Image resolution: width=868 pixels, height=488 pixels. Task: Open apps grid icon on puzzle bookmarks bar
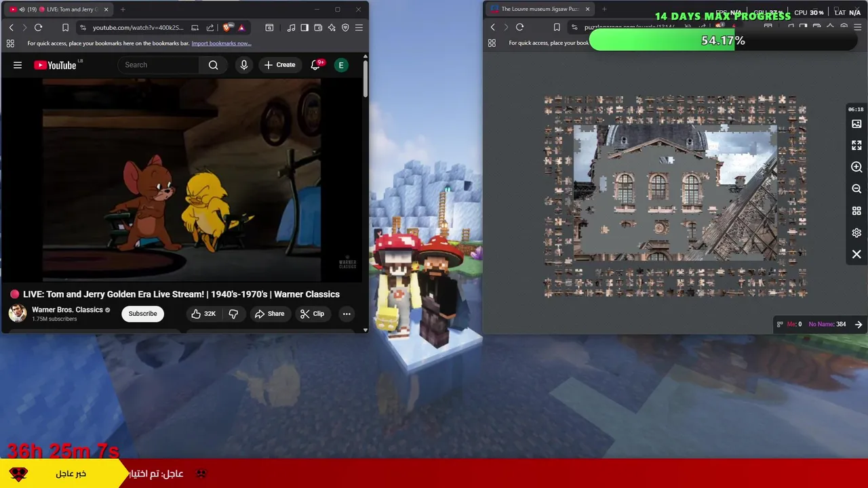point(492,43)
